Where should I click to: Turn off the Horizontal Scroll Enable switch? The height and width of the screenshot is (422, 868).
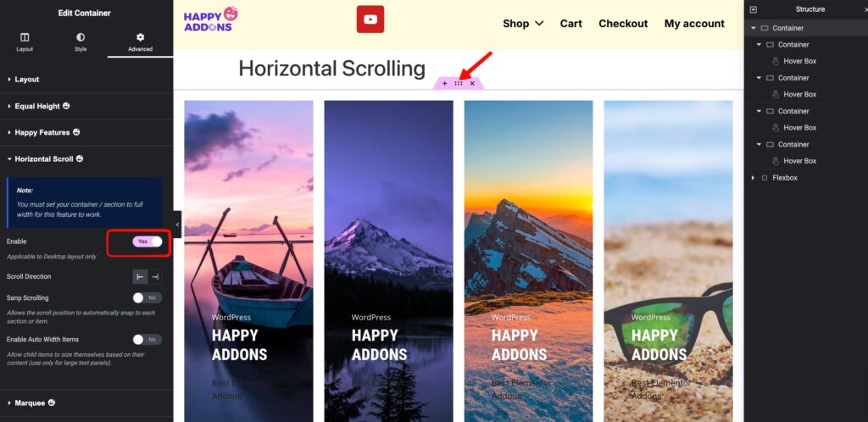pos(147,242)
